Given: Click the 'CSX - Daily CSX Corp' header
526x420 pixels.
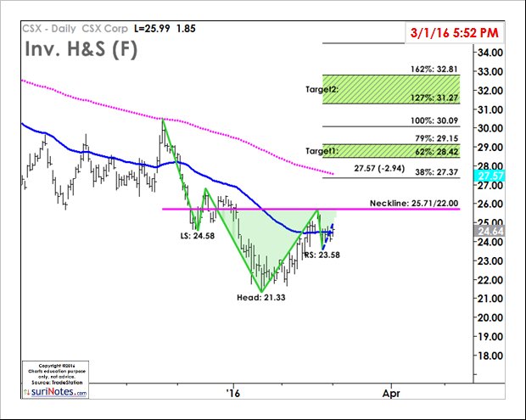Looking at the screenshot, I should [x=76, y=29].
